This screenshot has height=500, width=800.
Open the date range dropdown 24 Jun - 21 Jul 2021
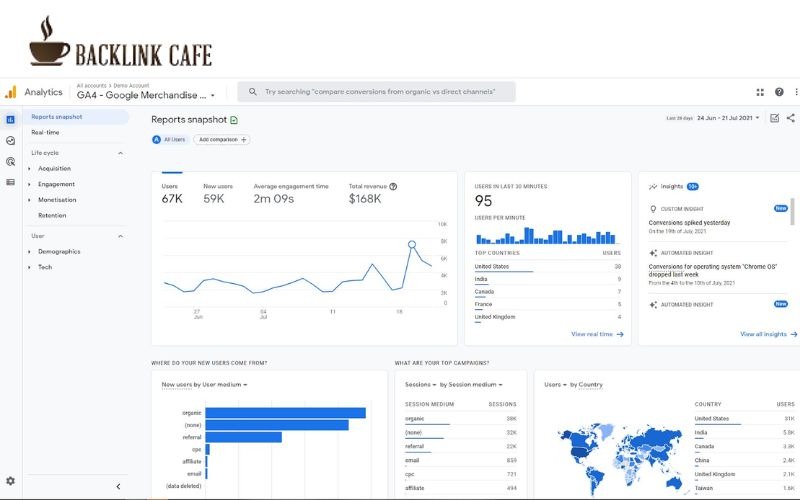728,118
